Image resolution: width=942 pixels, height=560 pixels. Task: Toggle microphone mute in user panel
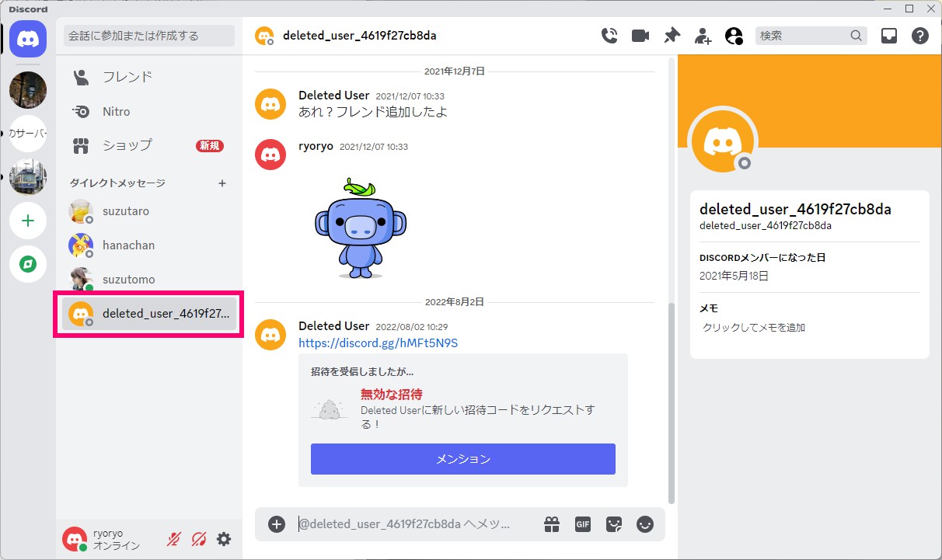[x=174, y=539]
